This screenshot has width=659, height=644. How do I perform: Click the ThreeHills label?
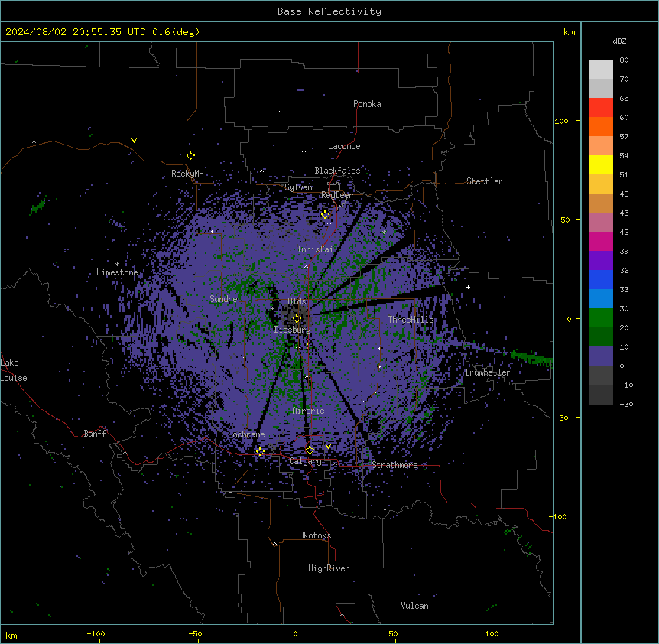coord(411,320)
